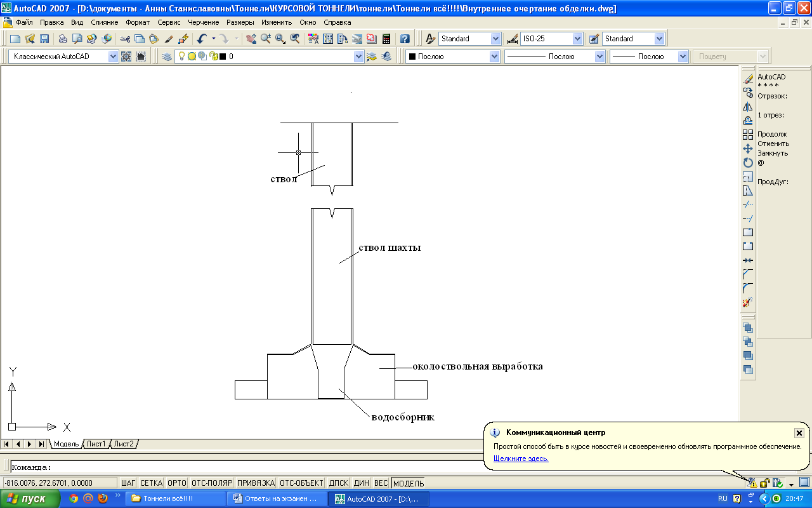The image size is (812, 508).
Task: Open Layer Properties Manager icon
Action: pos(167,57)
